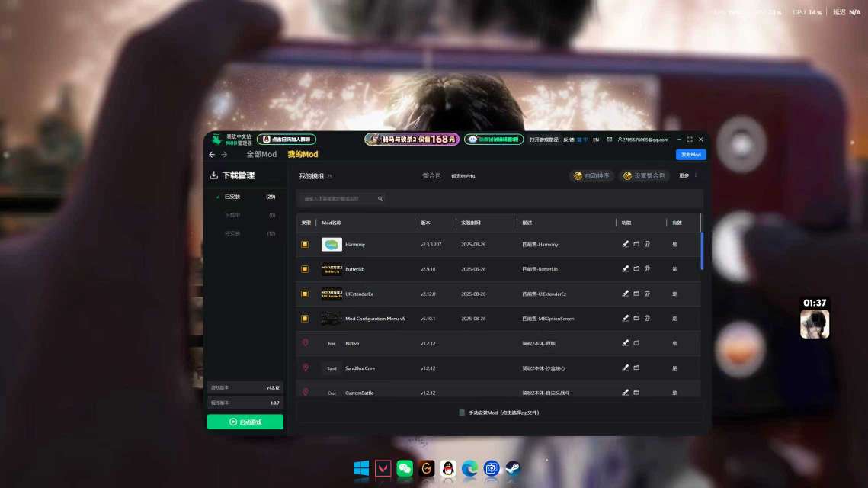Show the pending install list (12)
Viewport: 868px width, 488px height.
point(245,234)
